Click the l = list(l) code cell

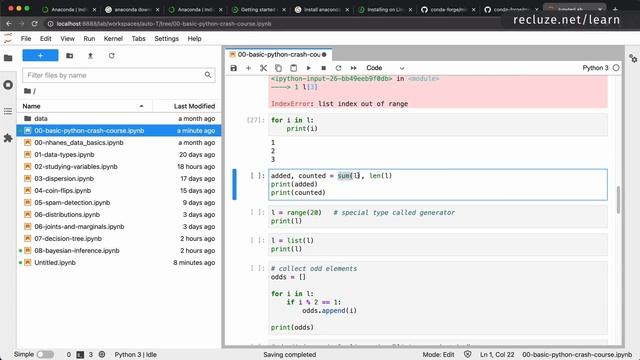(438, 244)
